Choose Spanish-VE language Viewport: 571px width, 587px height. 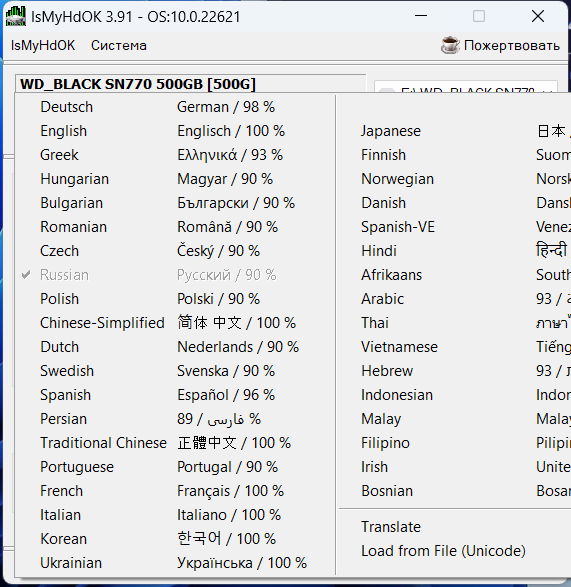pos(455,227)
